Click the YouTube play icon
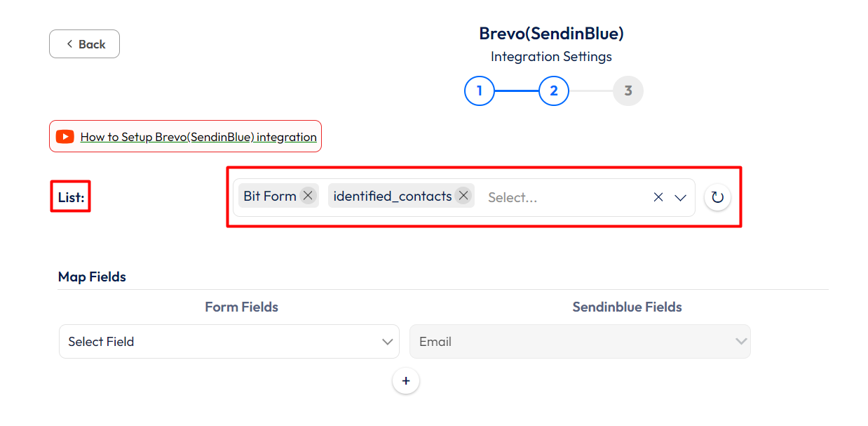Viewport: 868px width, 426px height. coord(65,137)
